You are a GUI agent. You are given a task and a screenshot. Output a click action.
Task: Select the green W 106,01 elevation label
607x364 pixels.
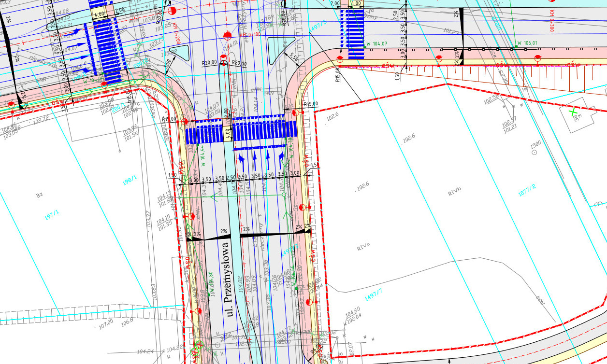pos(527,43)
